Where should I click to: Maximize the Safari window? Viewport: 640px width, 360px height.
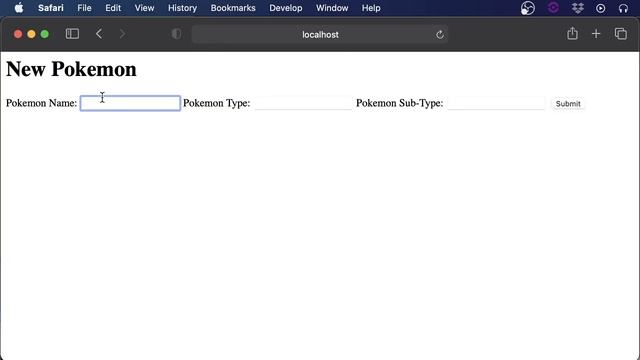point(45,34)
